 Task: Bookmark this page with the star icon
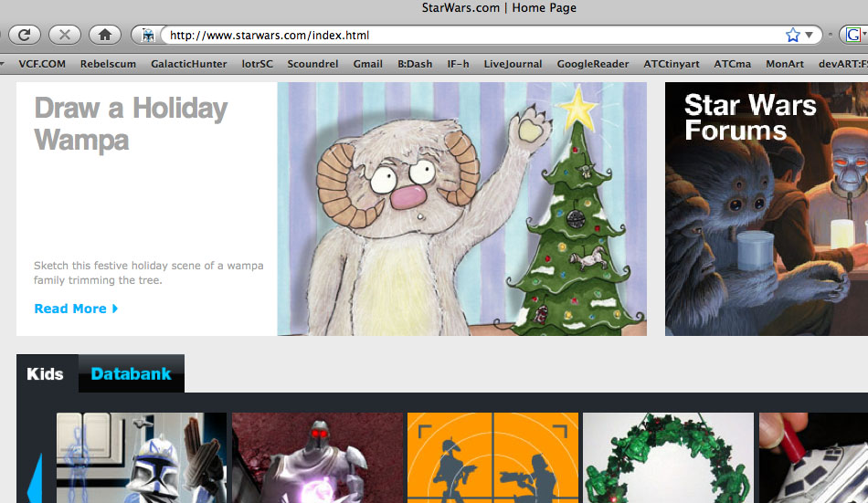click(x=792, y=35)
